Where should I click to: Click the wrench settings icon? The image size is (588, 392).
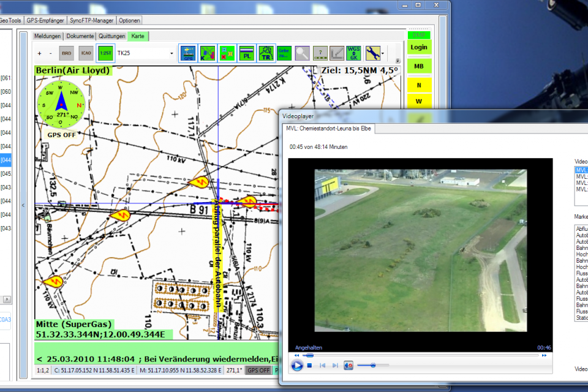(372, 53)
